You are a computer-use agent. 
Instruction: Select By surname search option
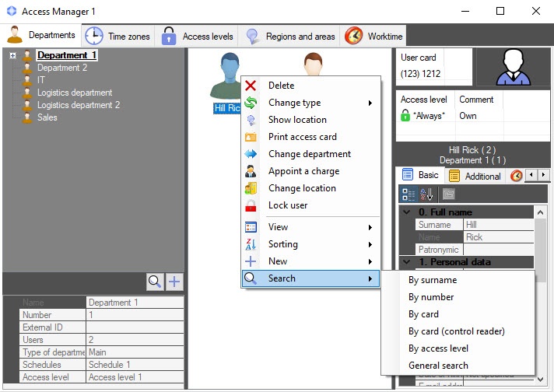point(433,280)
